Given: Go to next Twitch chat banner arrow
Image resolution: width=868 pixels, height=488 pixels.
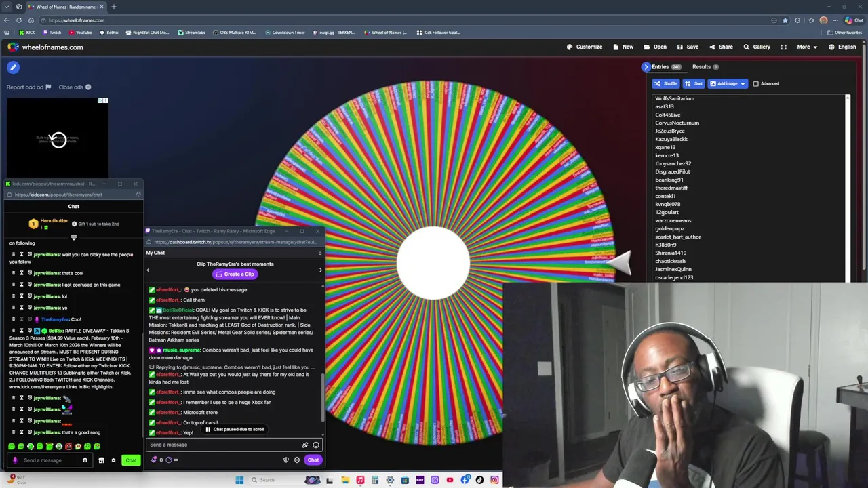Looking at the screenshot, I should point(321,270).
